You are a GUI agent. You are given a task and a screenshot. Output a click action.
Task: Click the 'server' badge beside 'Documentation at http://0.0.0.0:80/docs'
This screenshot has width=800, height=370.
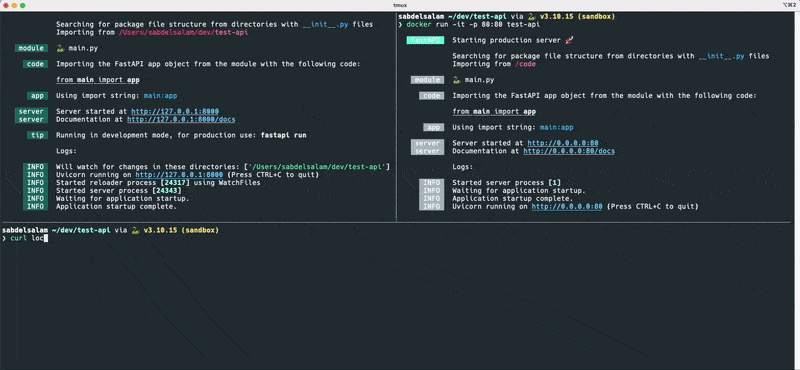pyautogui.click(x=428, y=152)
